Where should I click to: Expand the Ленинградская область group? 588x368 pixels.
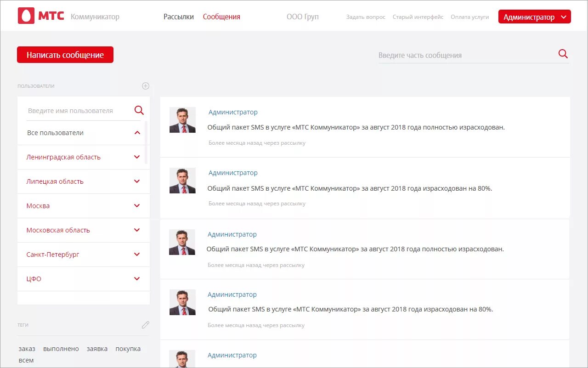137,157
